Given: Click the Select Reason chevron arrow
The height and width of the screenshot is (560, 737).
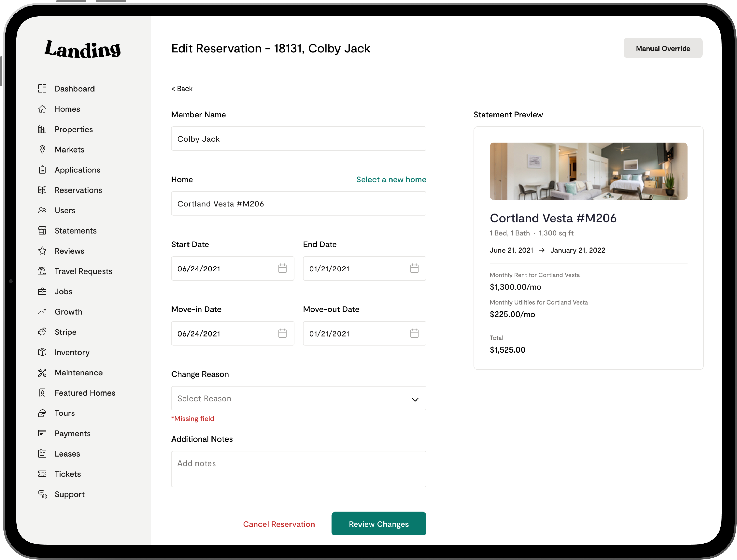Looking at the screenshot, I should coord(414,399).
